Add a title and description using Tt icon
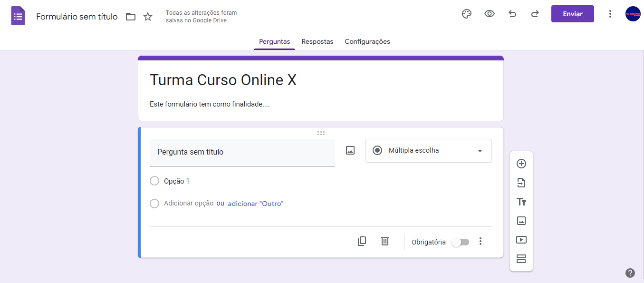Viewport: 644px width, 283px height. [x=521, y=202]
